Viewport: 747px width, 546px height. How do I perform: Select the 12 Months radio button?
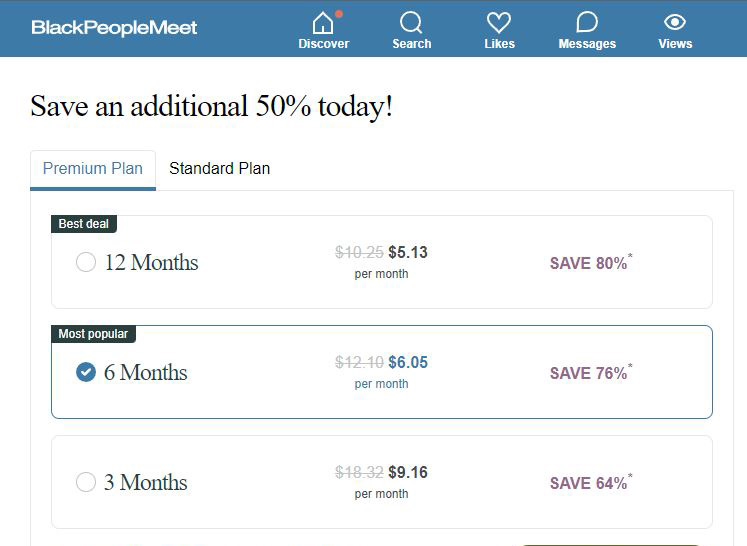[86, 262]
